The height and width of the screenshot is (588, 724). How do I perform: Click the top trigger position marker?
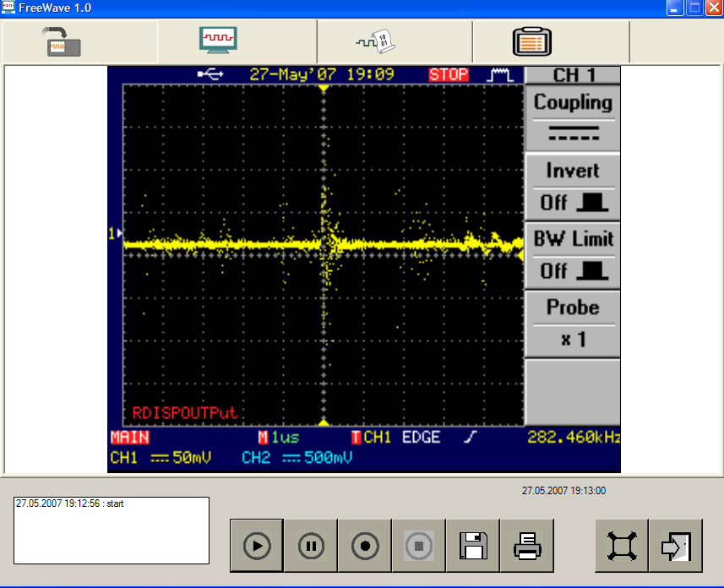click(x=324, y=88)
